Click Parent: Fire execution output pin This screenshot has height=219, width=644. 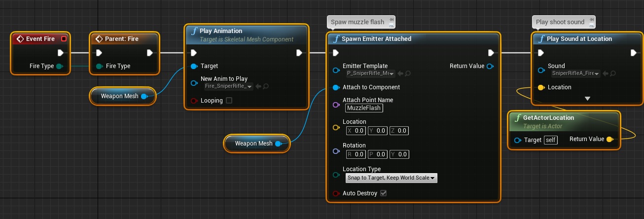click(150, 53)
